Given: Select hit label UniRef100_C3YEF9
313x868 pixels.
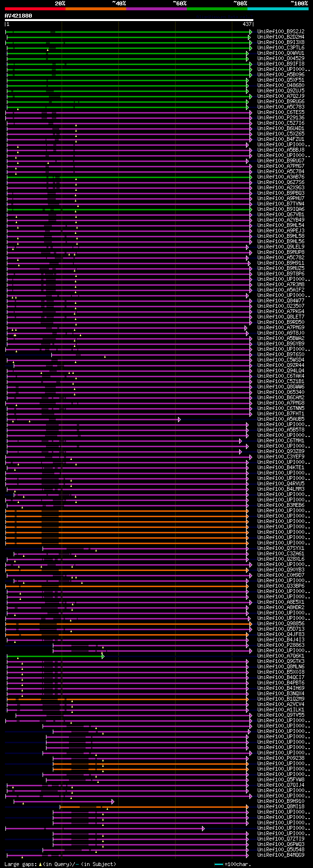Looking at the screenshot, I should (281, 457).
